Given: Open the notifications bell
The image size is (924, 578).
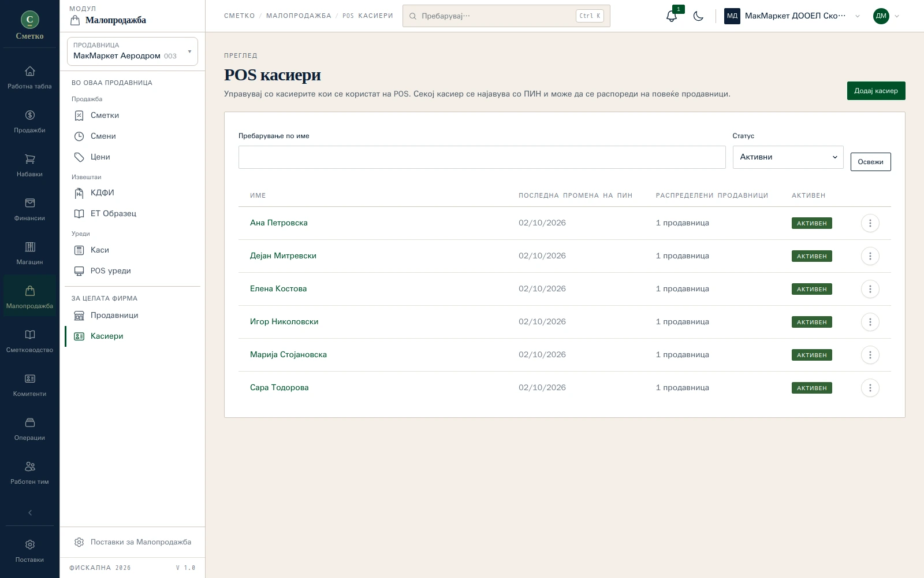Looking at the screenshot, I should click(x=672, y=16).
